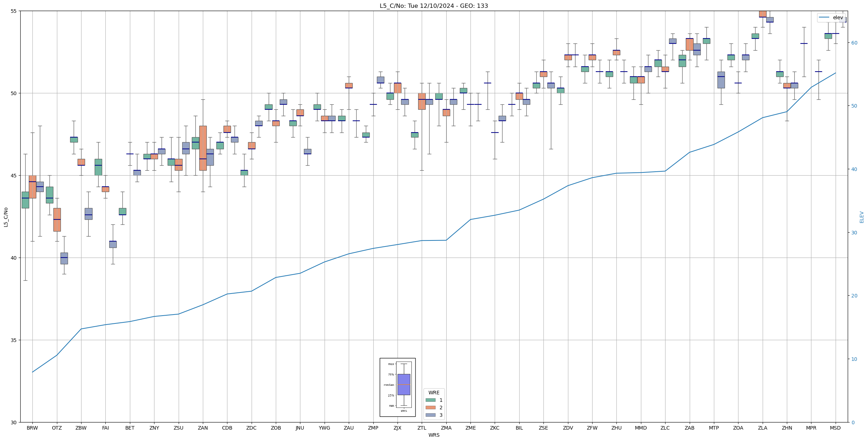
Task: Click the ZLA station tick label
Action: click(762, 428)
